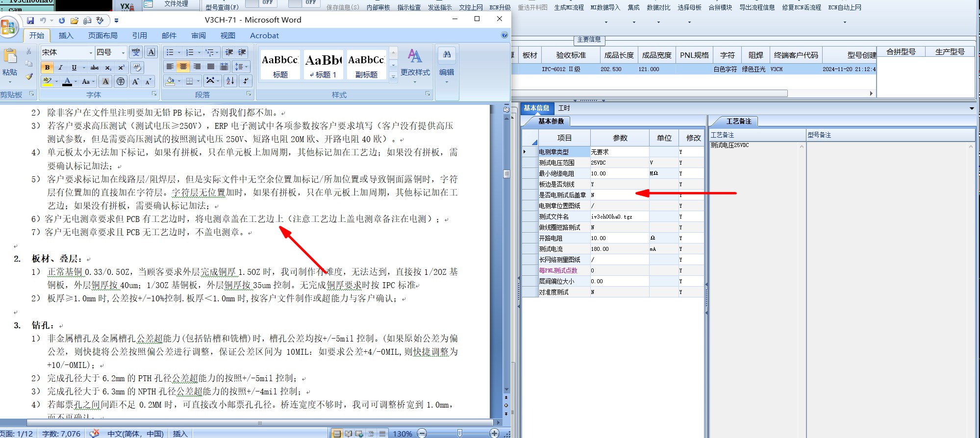Undo the last action in Word

click(43, 21)
